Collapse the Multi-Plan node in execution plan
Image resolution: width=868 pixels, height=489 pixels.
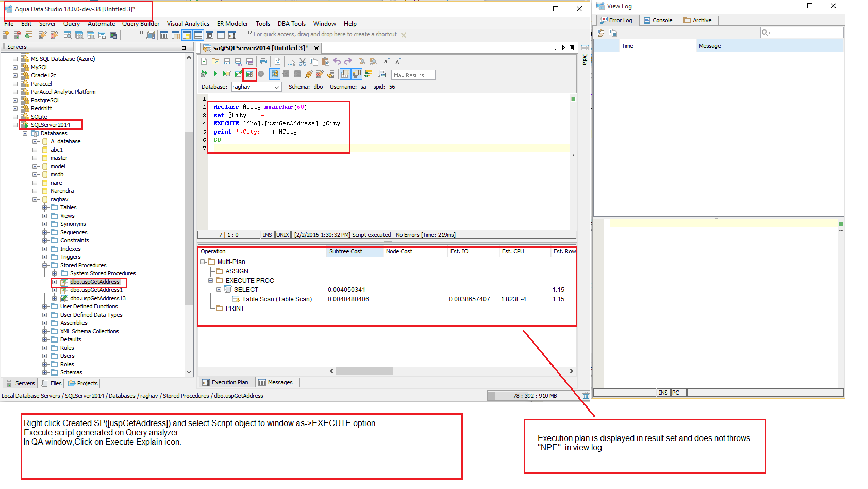(x=203, y=262)
